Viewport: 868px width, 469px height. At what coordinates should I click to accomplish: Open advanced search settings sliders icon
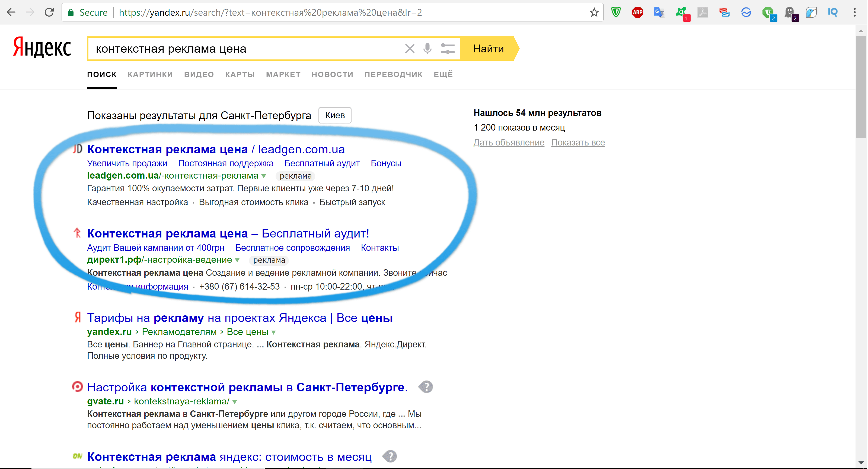(448, 49)
